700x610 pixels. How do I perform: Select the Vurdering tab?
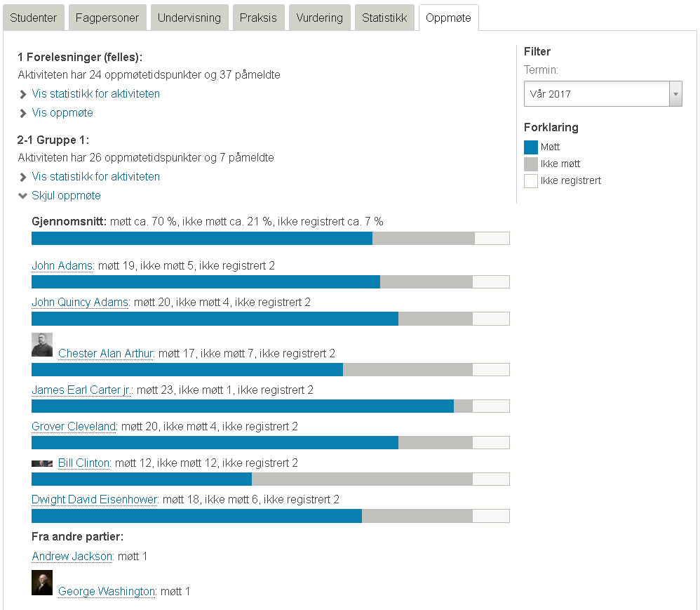tap(320, 18)
